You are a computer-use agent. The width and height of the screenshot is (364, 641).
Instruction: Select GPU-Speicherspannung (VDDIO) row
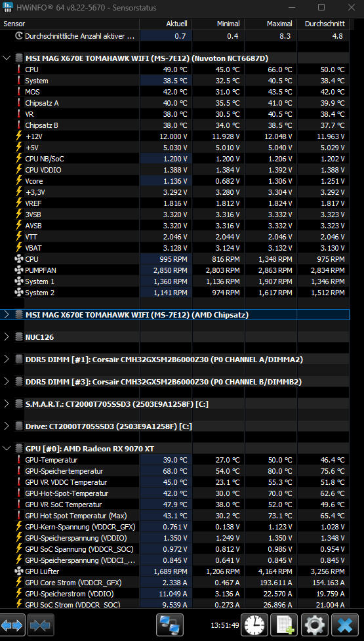[x=175, y=537]
